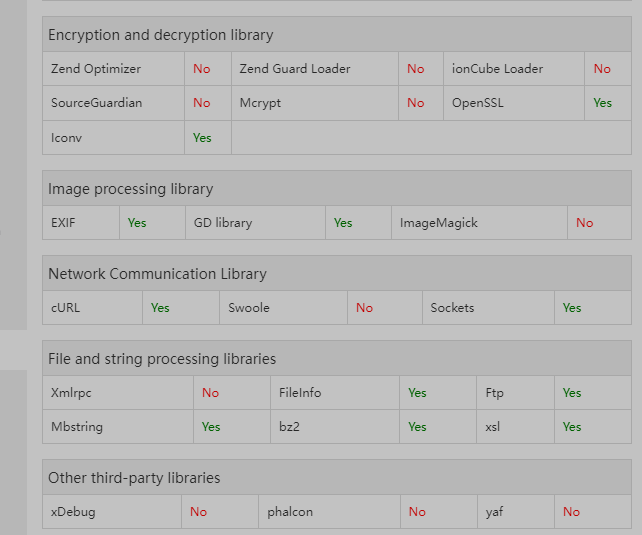Screen dimensions: 642x535
Task: Click the No value beside xDebug
Action: [198, 512]
